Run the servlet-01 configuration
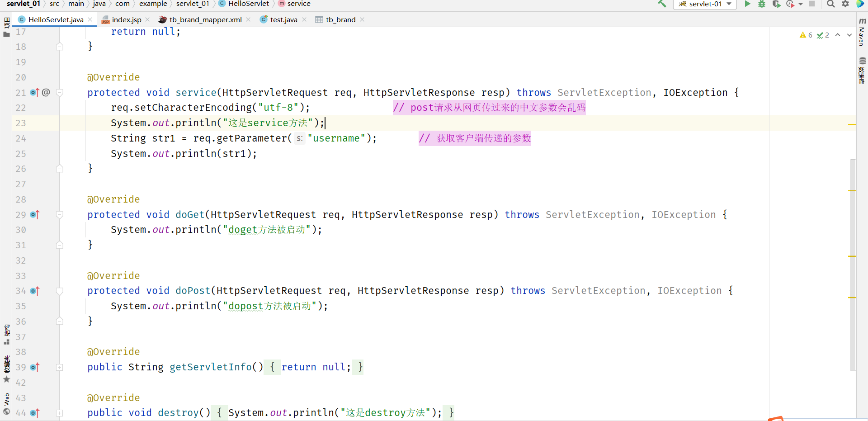Image resolution: width=868 pixels, height=421 pixels. (747, 4)
